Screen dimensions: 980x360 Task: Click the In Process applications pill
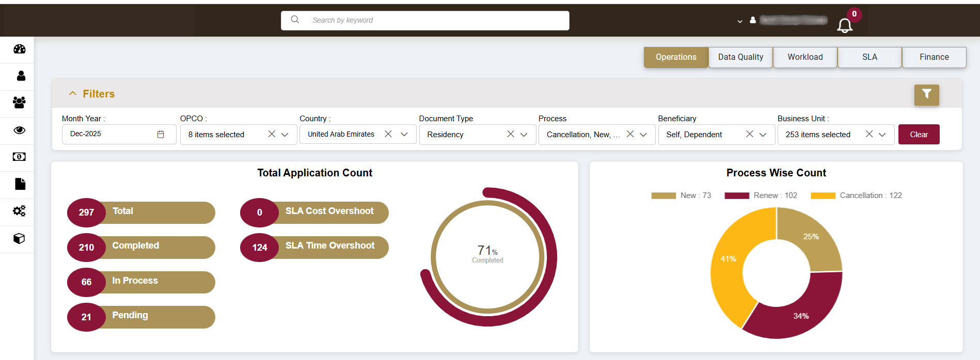point(141,282)
